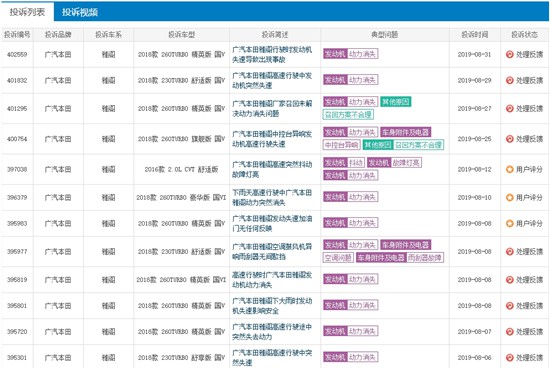Click the 发动机 故障灯亮 tag in row 397038

click(x=394, y=163)
